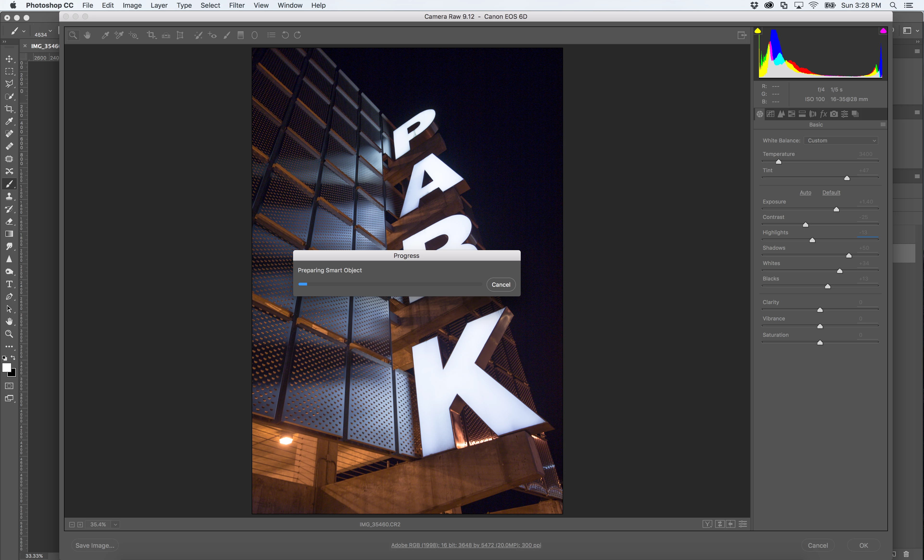Select the Straighten level tool
The image size is (924, 560).
click(x=166, y=35)
